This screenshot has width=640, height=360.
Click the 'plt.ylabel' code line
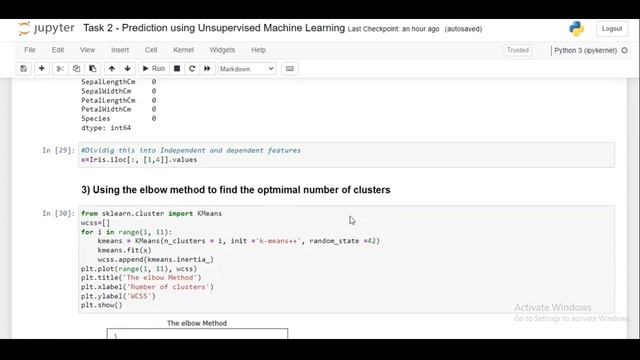pos(118,296)
